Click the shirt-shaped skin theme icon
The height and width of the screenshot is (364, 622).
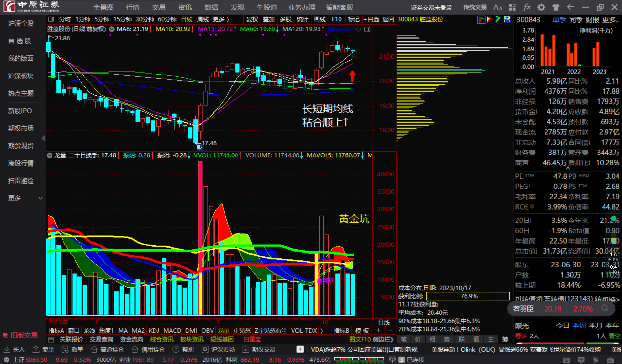[556, 7]
